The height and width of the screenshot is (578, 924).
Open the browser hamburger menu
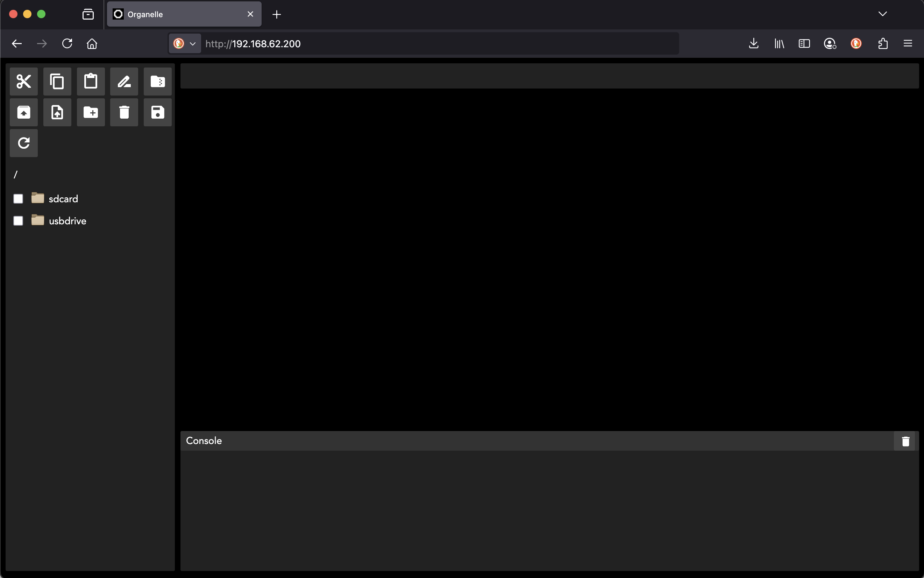pyautogui.click(x=908, y=44)
